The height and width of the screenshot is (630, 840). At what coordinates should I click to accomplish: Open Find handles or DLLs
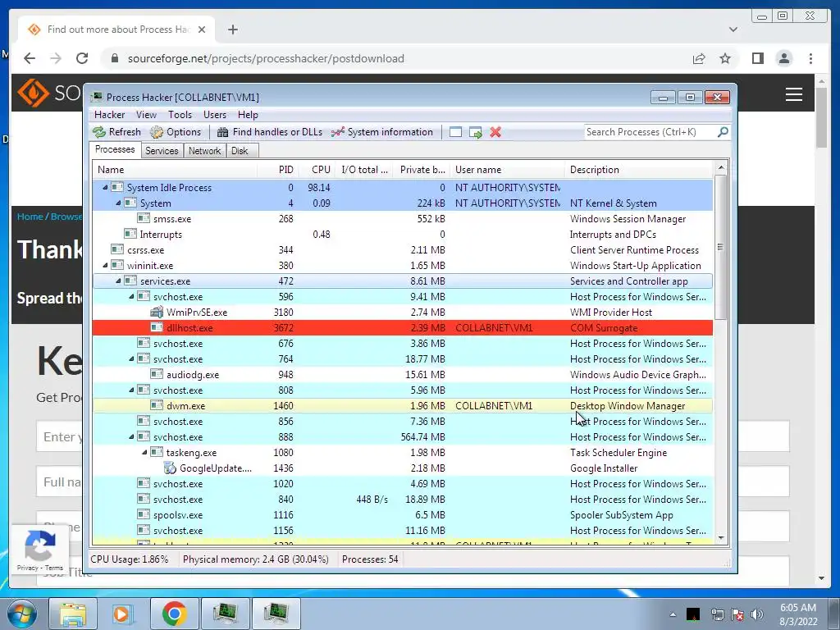pyautogui.click(x=270, y=132)
